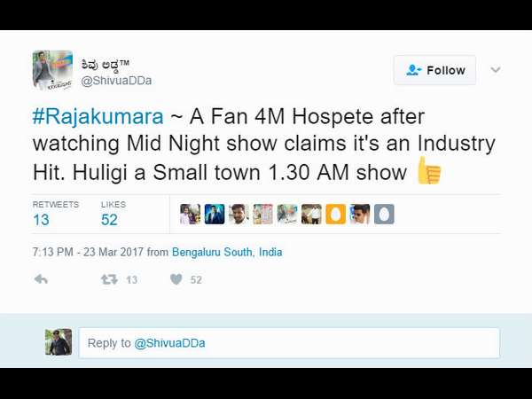
Task: Click your own avatar beside reply box
Action: coord(59,342)
